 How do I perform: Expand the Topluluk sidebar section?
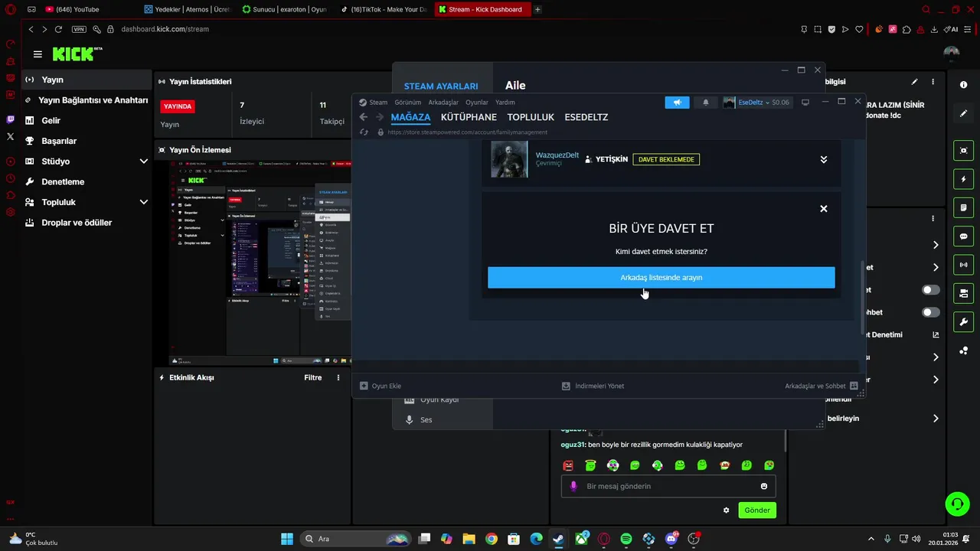87,202
